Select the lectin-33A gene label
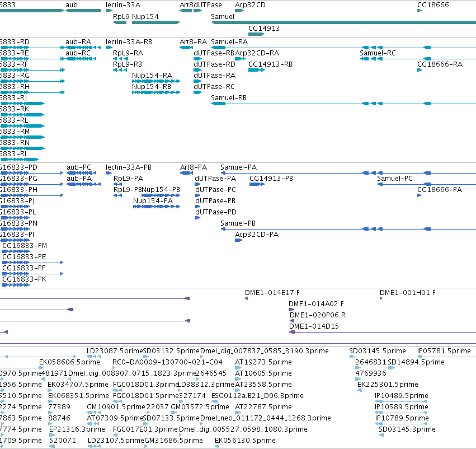476x449 pixels. click(123, 5)
